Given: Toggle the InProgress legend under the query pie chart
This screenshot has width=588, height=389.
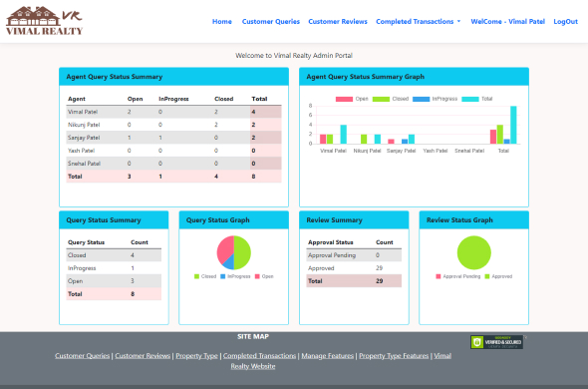Looking at the screenshot, I should coord(235,276).
